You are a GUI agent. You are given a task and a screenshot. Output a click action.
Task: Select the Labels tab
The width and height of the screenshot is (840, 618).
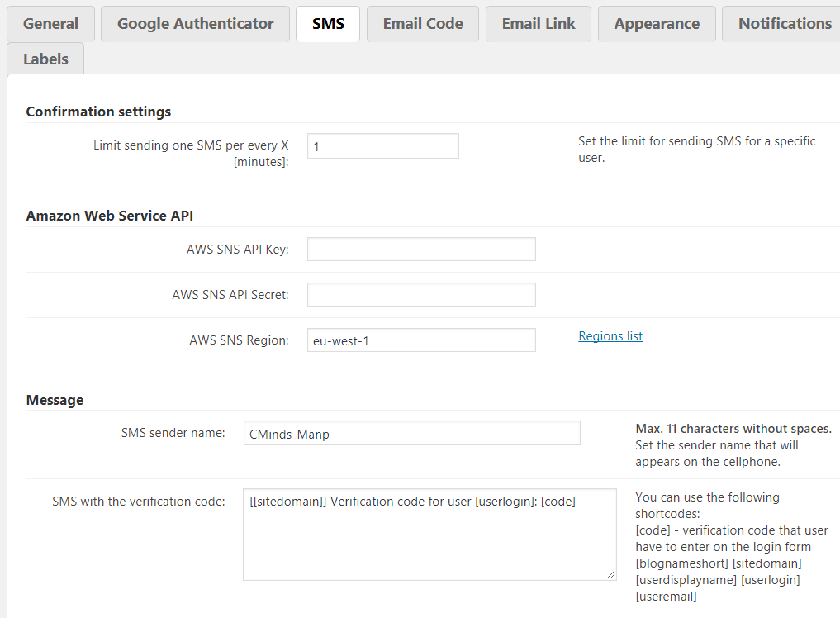tap(45, 59)
